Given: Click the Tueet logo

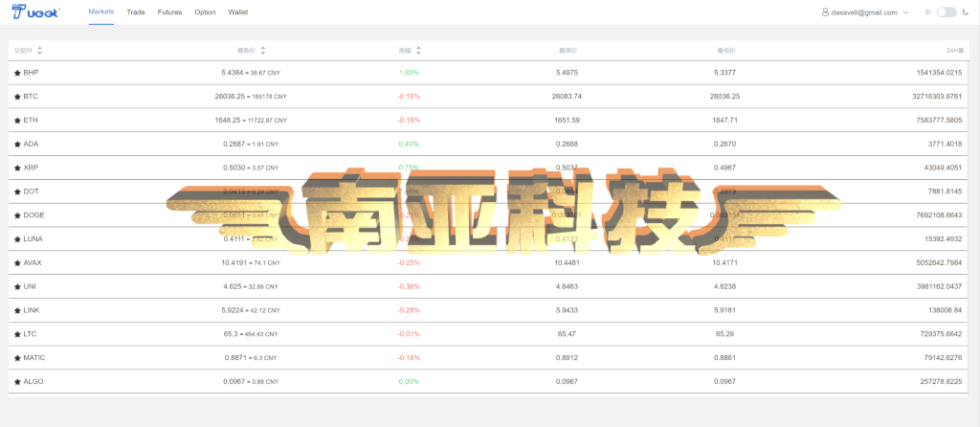Looking at the screenshot, I should tap(35, 11).
